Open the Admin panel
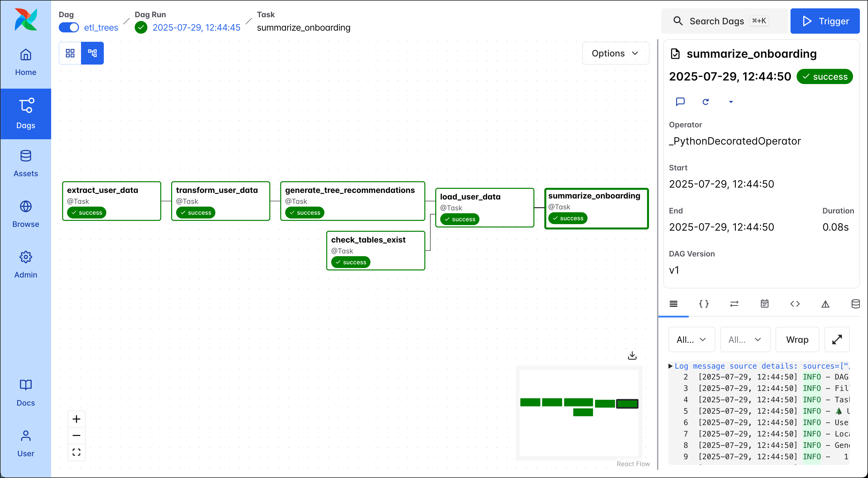Image resolution: width=868 pixels, height=478 pixels. coord(26,264)
